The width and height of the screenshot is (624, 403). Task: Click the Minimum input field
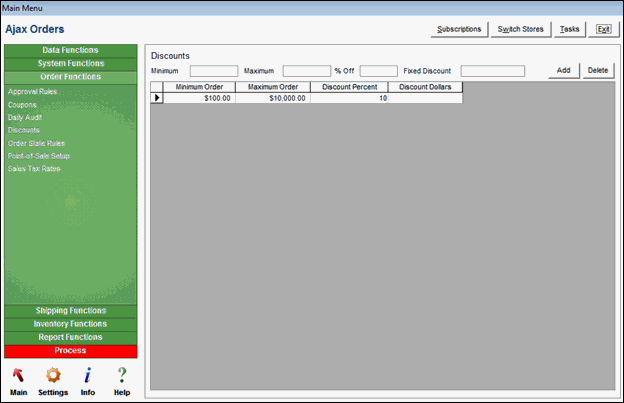(x=214, y=71)
